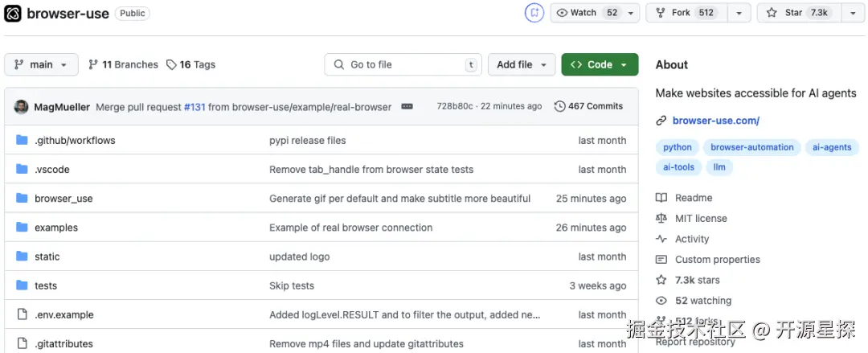View the 467 Commits history
The height and width of the screenshot is (353, 868).
pos(588,106)
